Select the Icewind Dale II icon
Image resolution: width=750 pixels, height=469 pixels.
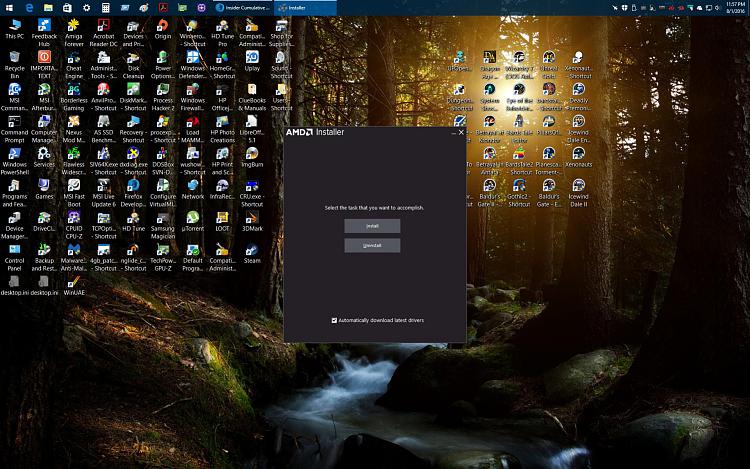pyautogui.click(x=578, y=193)
